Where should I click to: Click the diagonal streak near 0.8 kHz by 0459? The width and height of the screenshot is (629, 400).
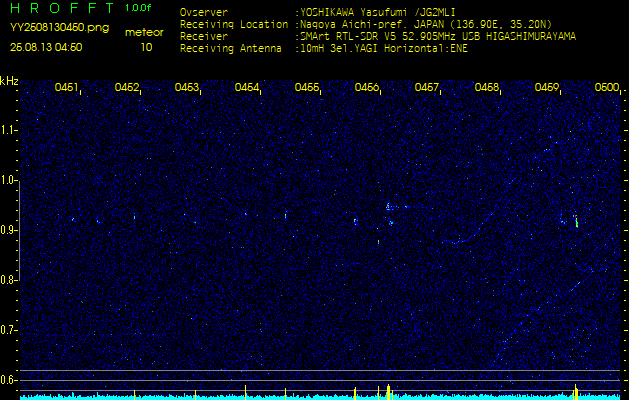coord(575,287)
